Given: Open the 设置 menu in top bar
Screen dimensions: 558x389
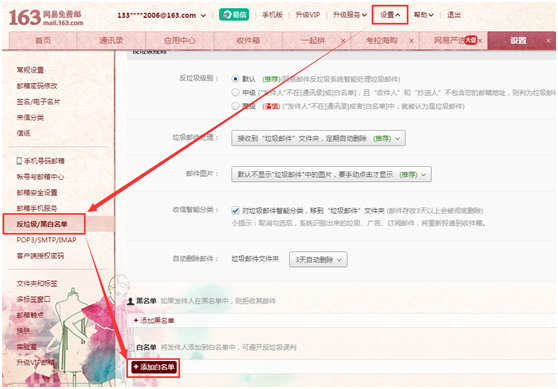Looking at the screenshot, I should click(x=390, y=15).
